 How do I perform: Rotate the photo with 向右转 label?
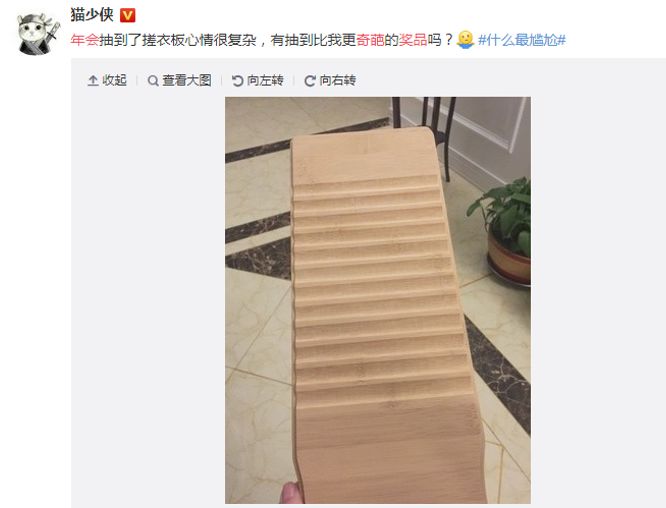(338, 80)
